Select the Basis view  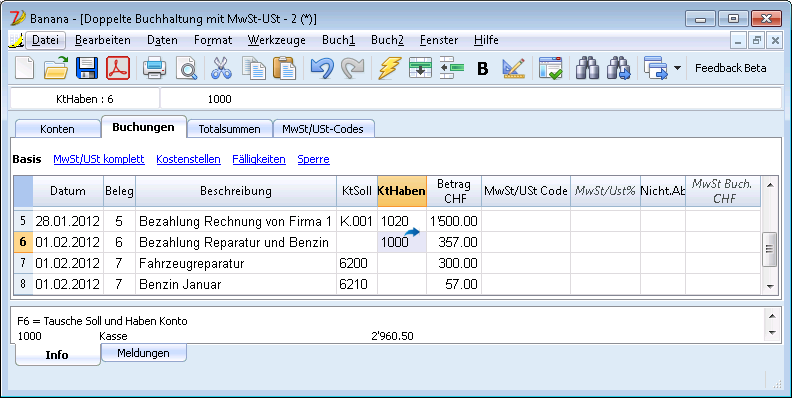click(x=27, y=159)
